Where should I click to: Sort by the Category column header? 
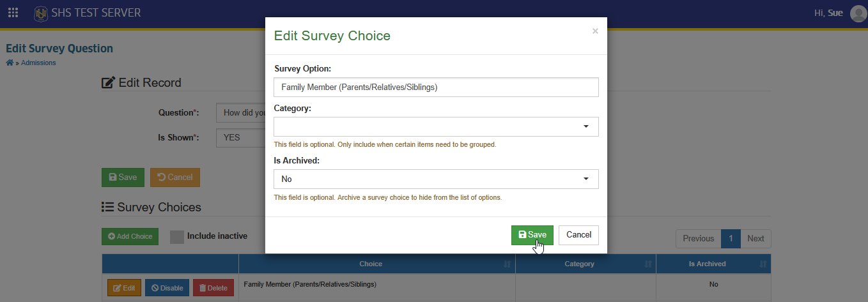[x=585, y=264]
